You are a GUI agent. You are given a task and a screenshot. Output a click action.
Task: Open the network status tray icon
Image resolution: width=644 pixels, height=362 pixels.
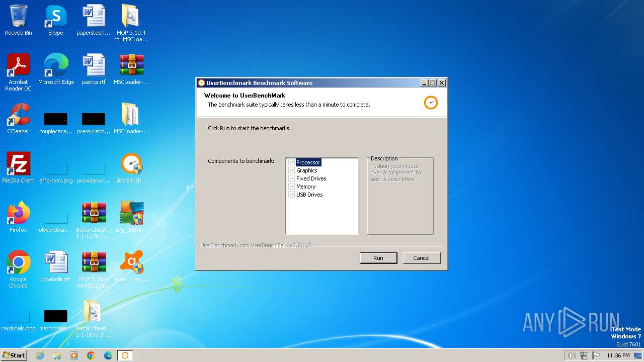pyautogui.click(x=584, y=355)
